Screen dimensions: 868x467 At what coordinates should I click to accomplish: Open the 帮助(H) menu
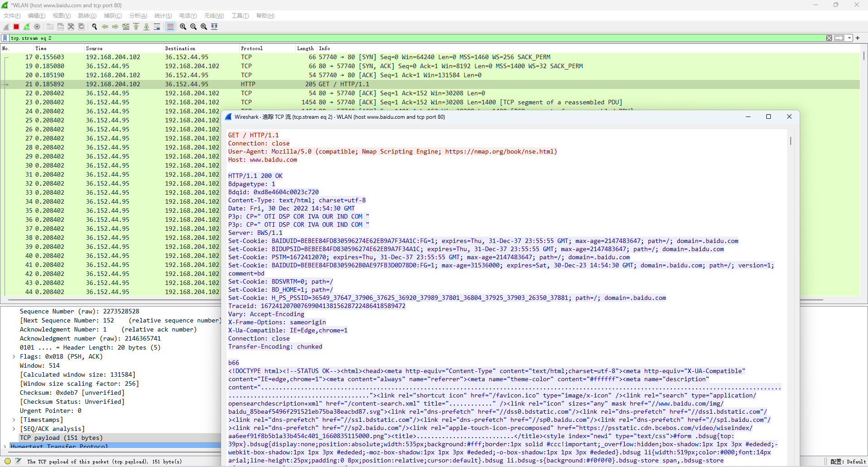[x=265, y=16]
